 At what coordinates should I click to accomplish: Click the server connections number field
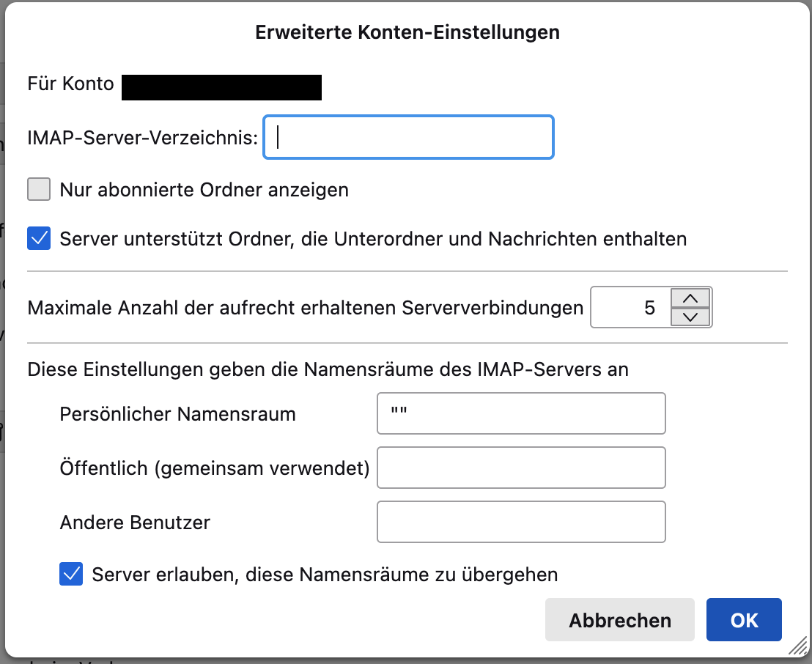630,307
